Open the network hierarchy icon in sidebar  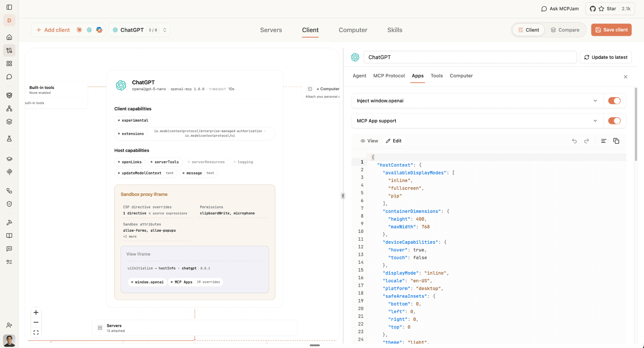point(9,108)
